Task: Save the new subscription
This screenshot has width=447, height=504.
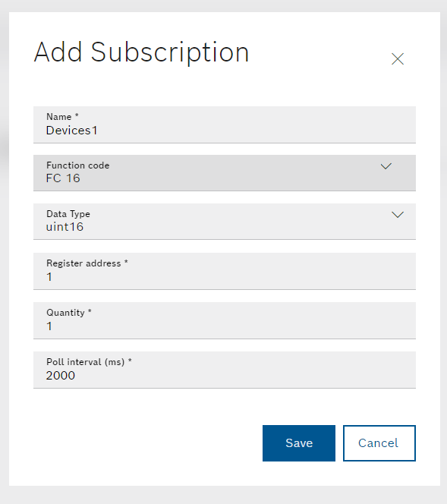Action: (299, 443)
